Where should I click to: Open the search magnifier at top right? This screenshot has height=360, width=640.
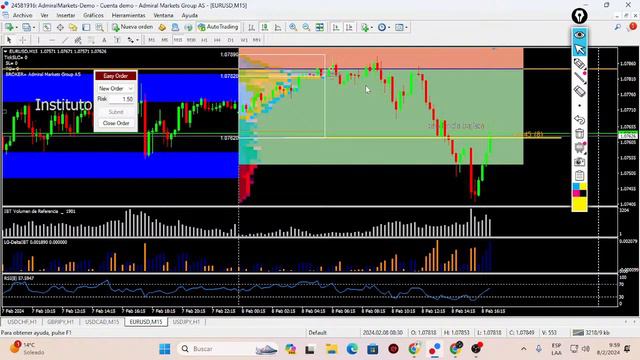(618, 27)
